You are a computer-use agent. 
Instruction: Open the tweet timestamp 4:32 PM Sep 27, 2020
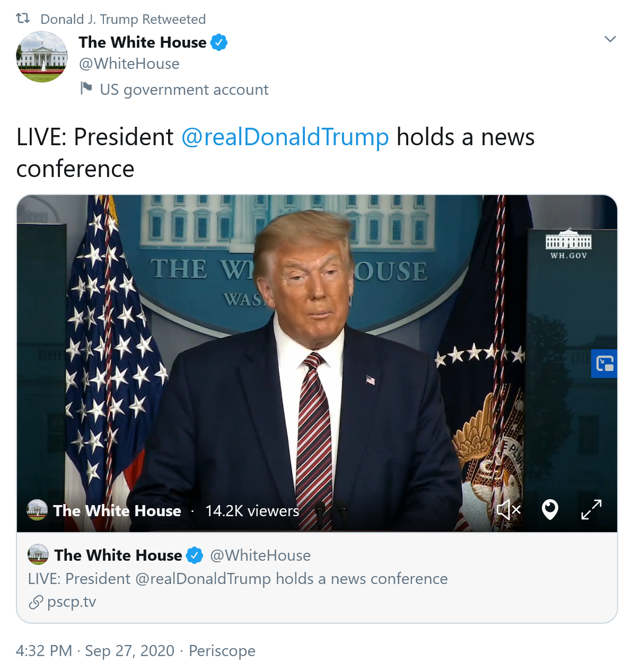(95, 651)
